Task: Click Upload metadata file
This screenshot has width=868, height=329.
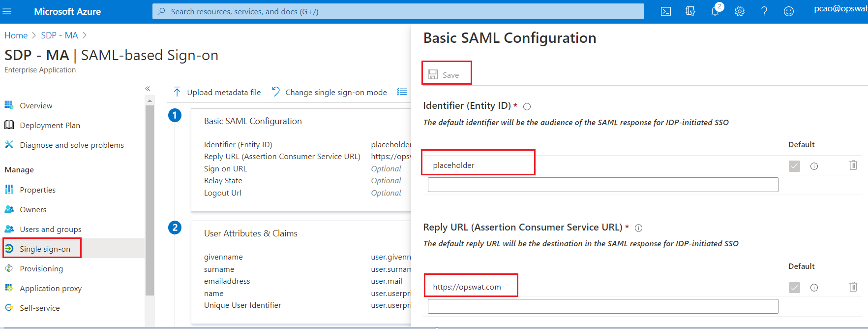Action: [217, 92]
